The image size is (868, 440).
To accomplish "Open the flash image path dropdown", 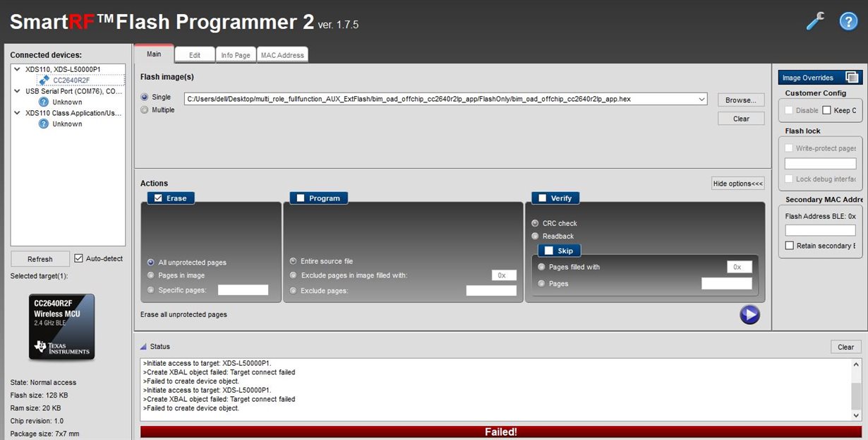I will (x=701, y=99).
